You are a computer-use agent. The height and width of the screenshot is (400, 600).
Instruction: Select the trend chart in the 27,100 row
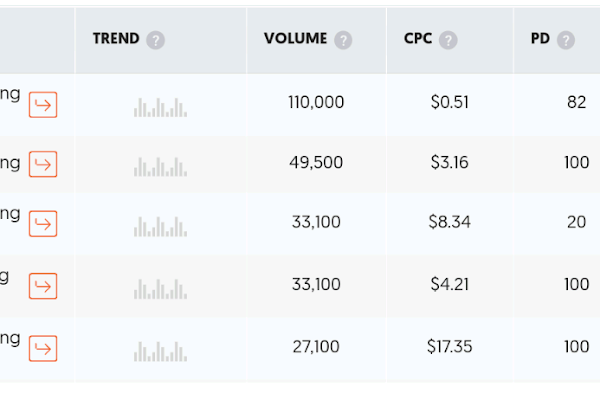point(160,350)
